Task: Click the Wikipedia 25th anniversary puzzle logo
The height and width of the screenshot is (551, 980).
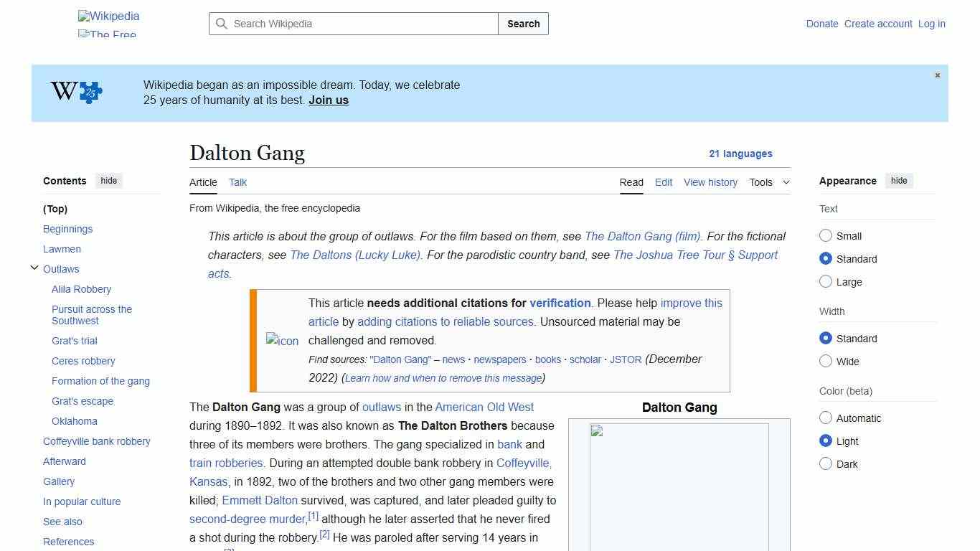Action: click(74, 91)
